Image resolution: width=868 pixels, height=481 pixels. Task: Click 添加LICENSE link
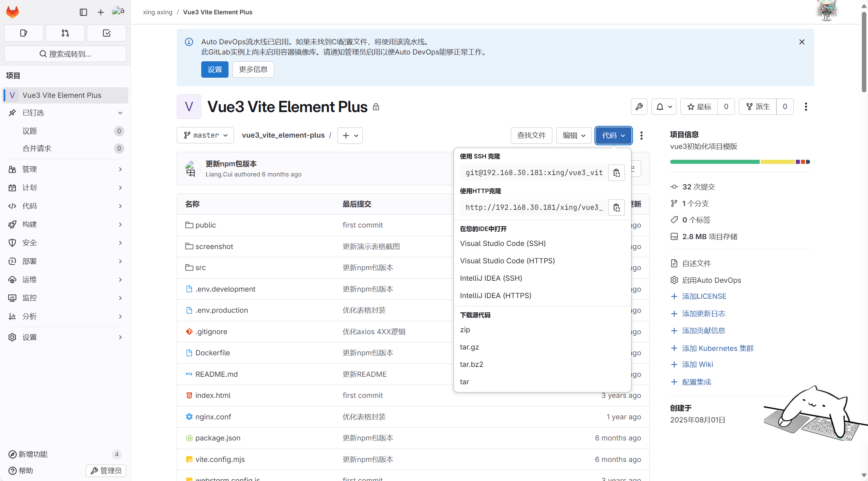[704, 296]
